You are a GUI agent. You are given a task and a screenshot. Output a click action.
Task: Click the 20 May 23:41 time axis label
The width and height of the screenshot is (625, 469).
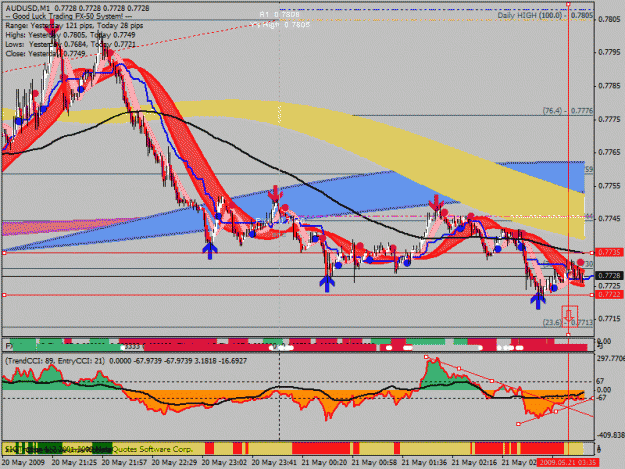275,463
